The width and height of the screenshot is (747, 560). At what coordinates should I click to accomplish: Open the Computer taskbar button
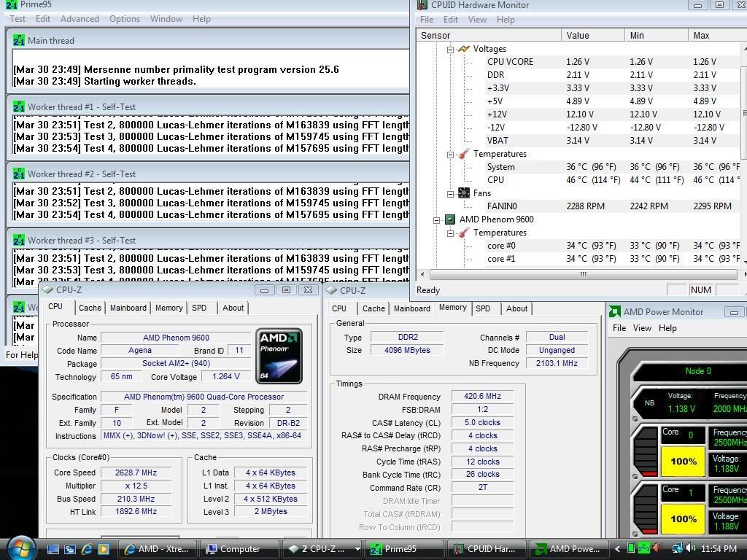(x=239, y=549)
